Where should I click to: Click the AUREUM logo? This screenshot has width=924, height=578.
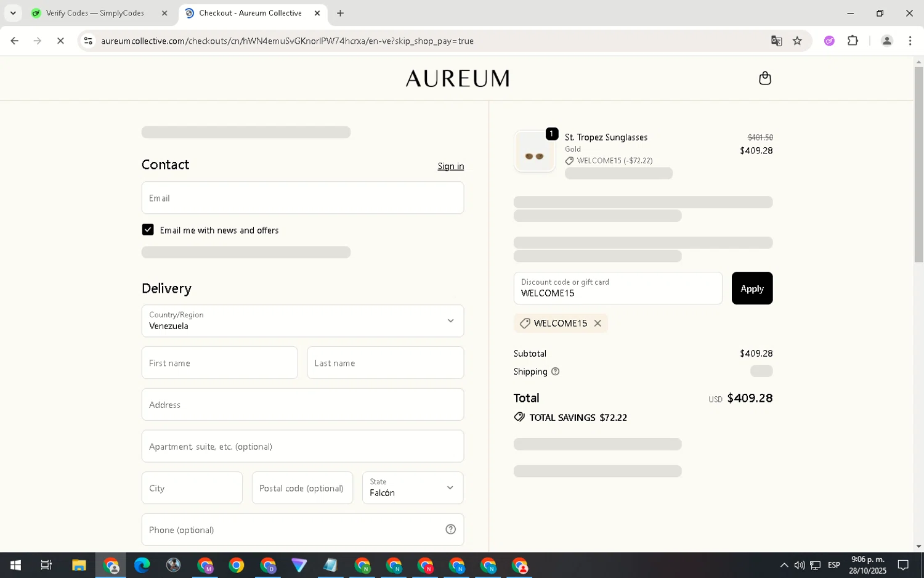point(457,78)
